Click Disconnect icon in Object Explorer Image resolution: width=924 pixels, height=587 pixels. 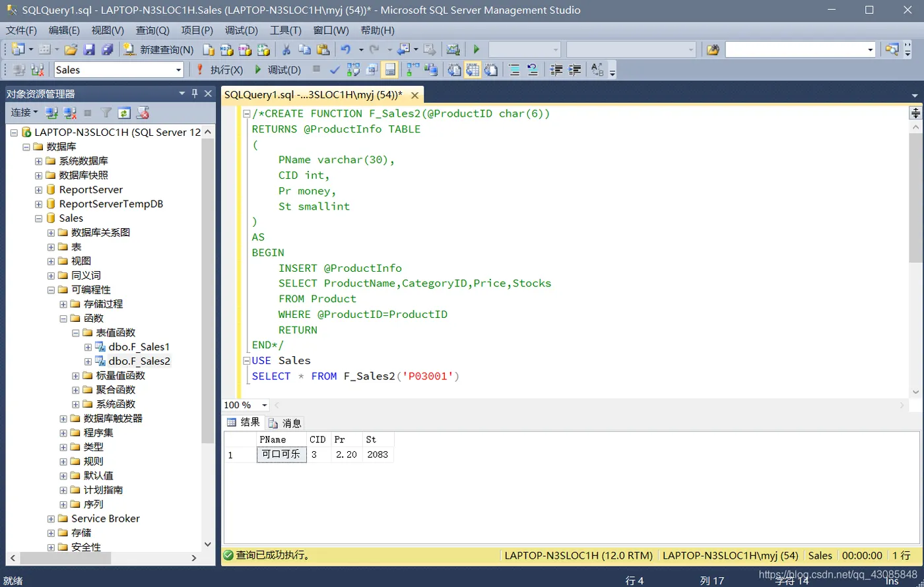(70, 113)
